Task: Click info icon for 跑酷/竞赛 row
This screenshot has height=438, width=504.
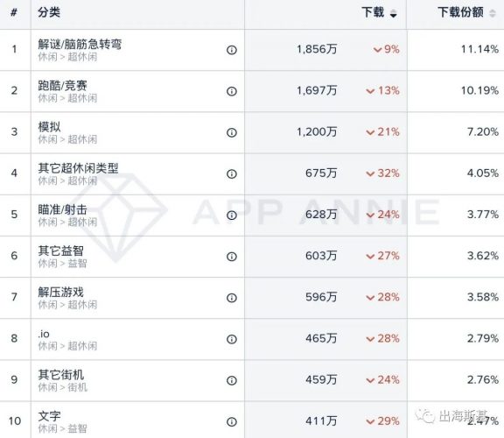Action: (232, 91)
